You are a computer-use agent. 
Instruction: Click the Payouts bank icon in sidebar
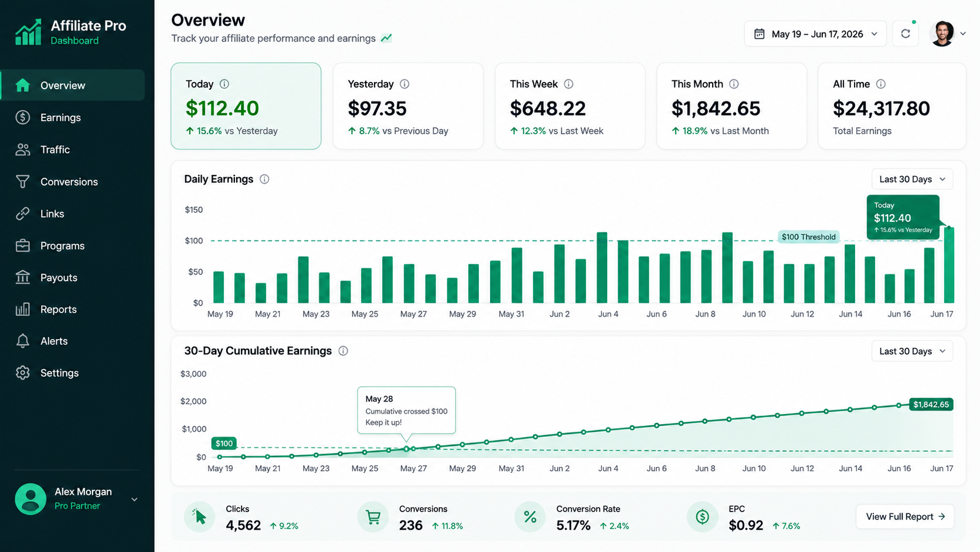point(23,277)
